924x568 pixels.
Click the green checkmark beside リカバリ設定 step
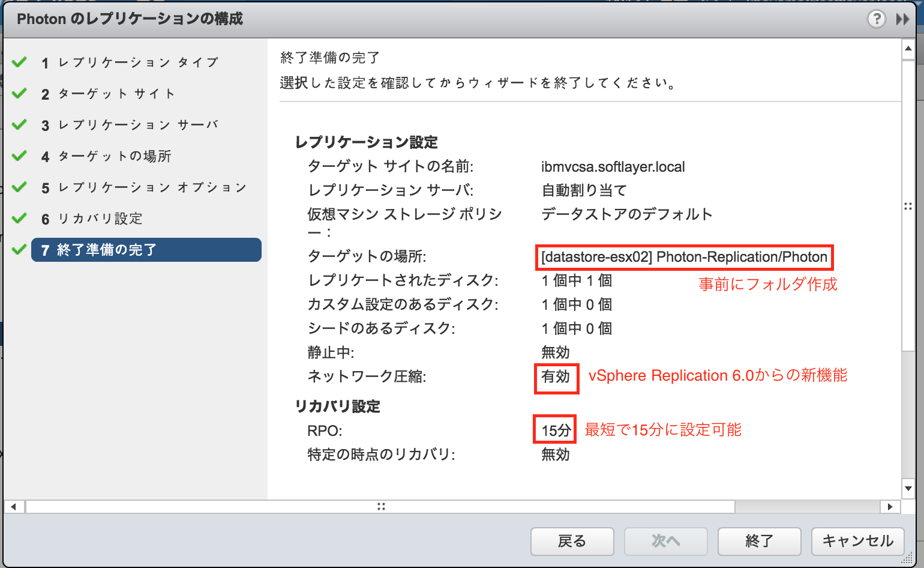(x=19, y=219)
